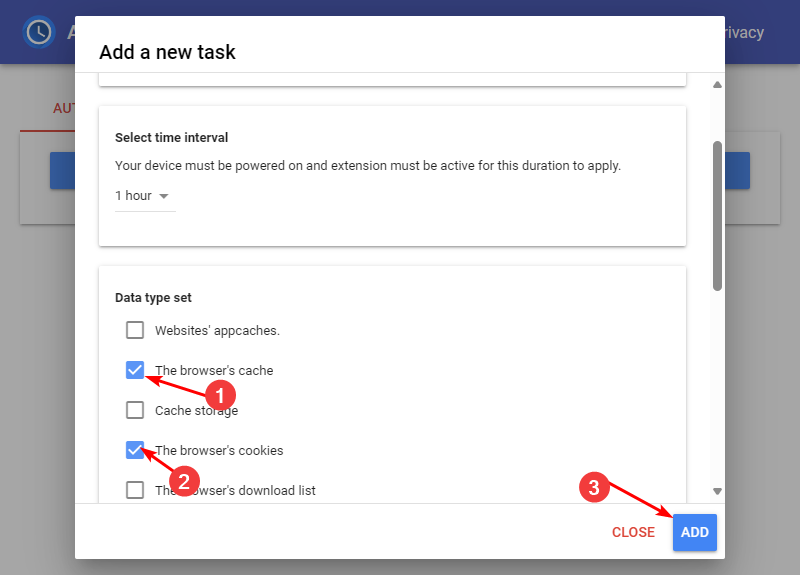Click the 'Select time interval' heading
This screenshot has width=800, height=575.
point(171,138)
